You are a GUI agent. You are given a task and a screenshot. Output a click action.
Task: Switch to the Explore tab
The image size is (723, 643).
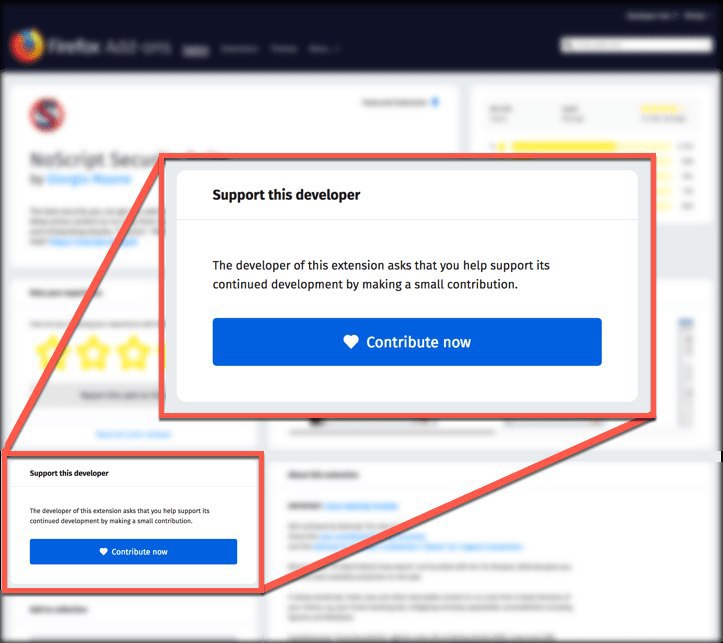pos(196,49)
